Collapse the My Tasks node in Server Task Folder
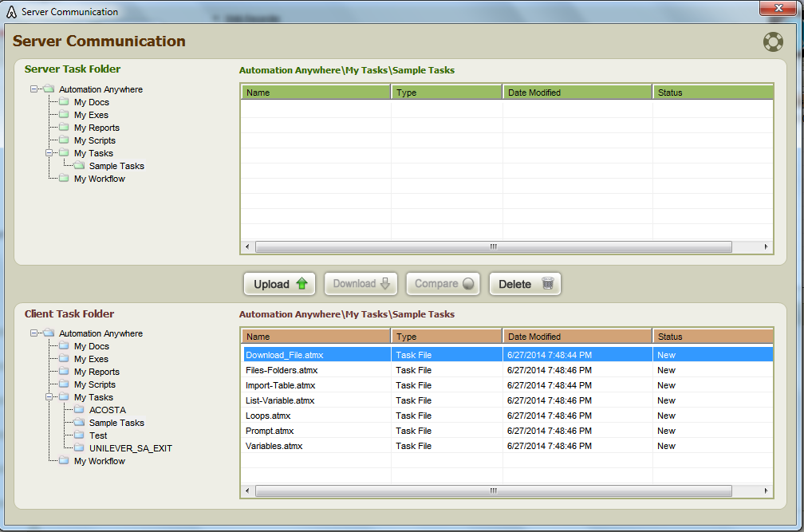Viewport: 804px width, 532px height. point(49,152)
